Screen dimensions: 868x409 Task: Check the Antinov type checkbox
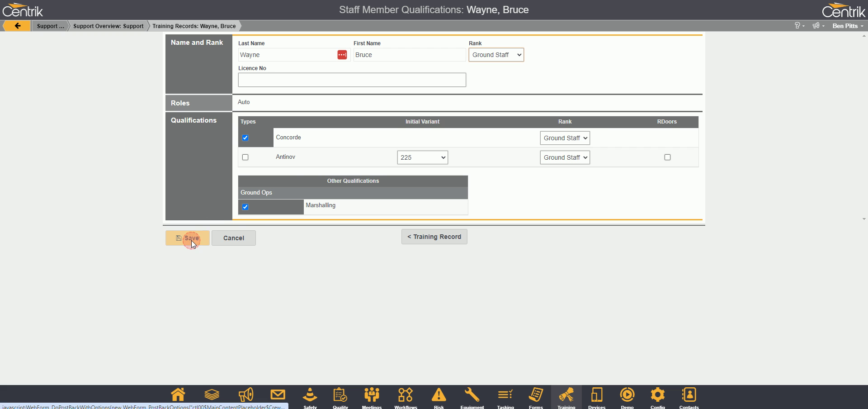point(245,157)
